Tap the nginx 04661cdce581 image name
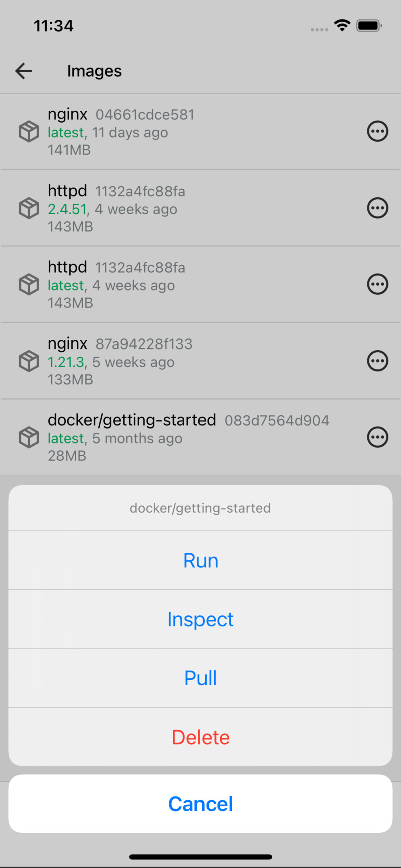Viewport: 401px width, 868px height. (x=68, y=114)
